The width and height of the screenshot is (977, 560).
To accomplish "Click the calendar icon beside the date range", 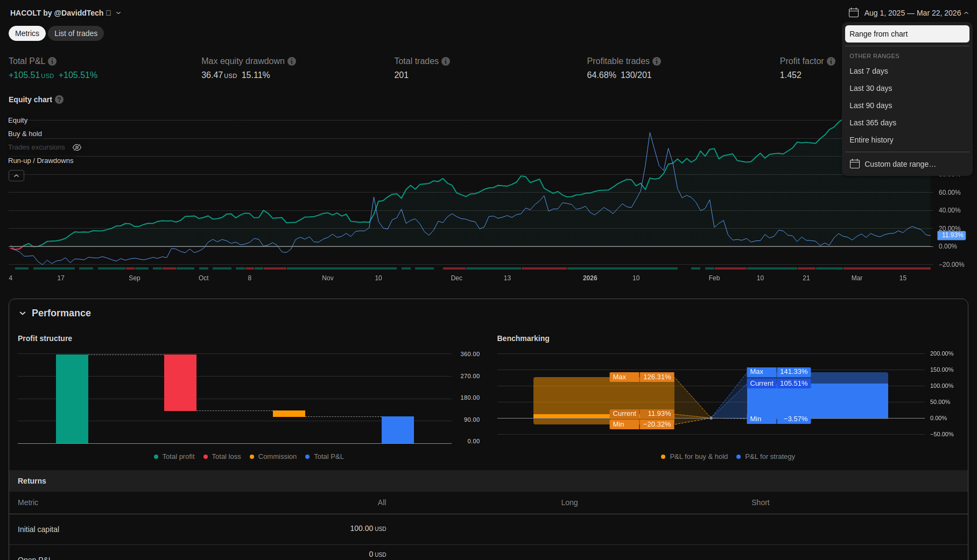I will point(853,13).
